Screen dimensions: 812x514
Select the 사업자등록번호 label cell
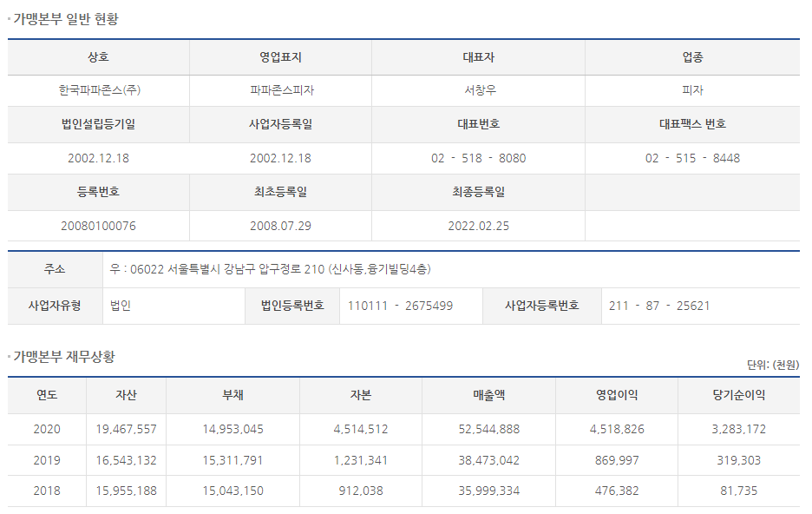[541, 306]
